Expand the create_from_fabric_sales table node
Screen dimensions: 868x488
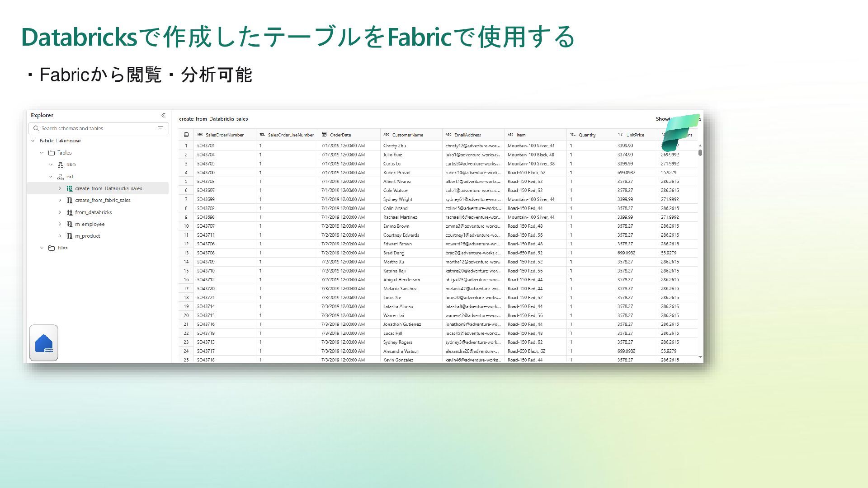point(60,200)
